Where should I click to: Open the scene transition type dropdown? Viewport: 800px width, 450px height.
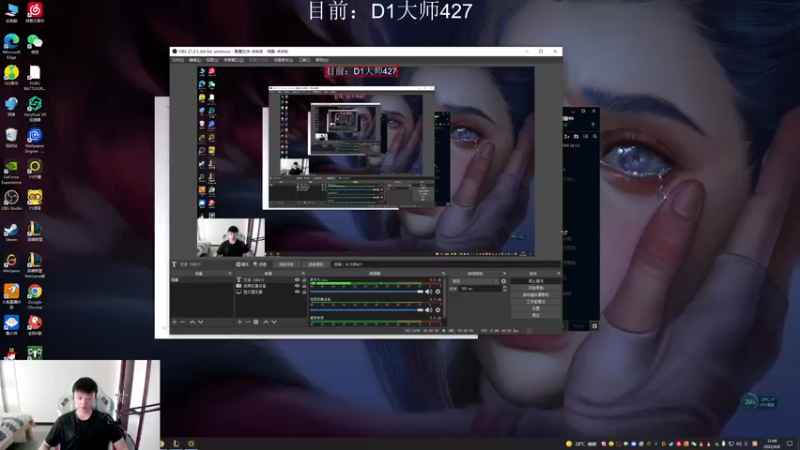click(x=474, y=281)
